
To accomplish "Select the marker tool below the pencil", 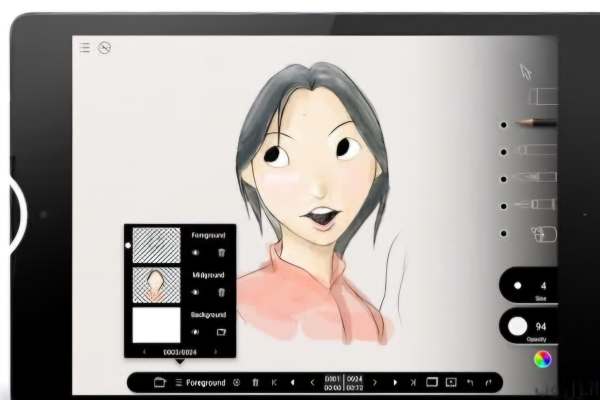I will pyautogui.click(x=537, y=150).
